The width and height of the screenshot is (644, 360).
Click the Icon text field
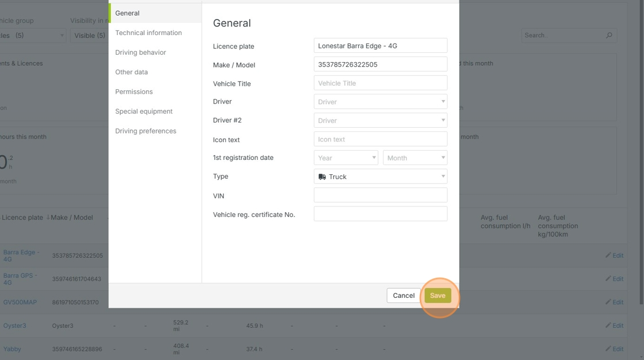pos(380,139)
